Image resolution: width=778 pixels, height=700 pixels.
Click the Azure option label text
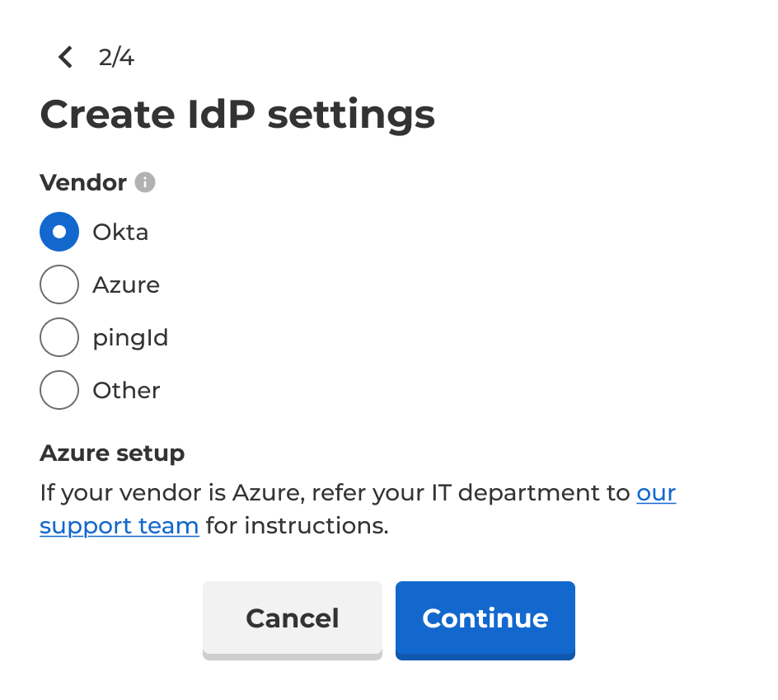[x=127, y=284]
